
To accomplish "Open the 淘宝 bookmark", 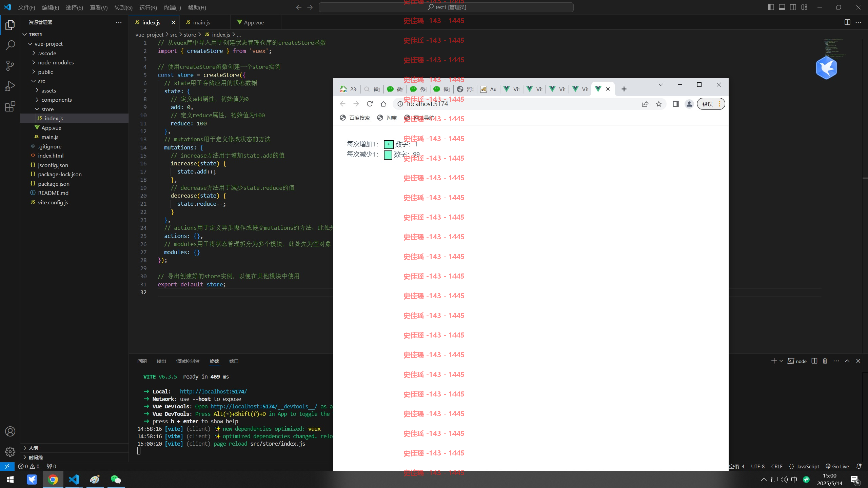I will (x=387, y=118).
